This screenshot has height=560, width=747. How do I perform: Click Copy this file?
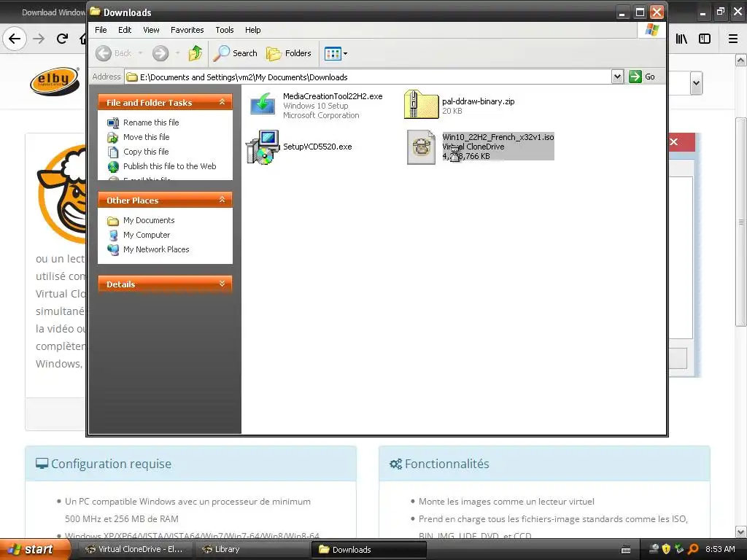[146, 152]
